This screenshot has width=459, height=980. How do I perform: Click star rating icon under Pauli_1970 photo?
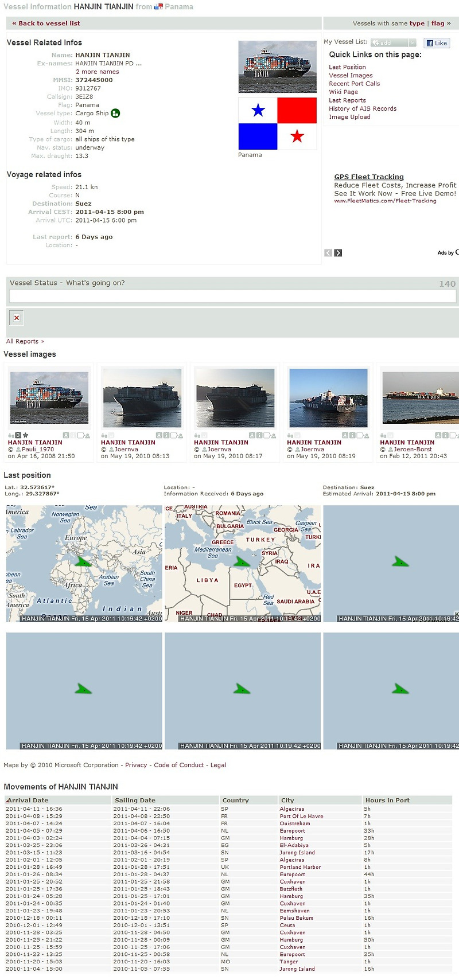[x=25, y=435]
